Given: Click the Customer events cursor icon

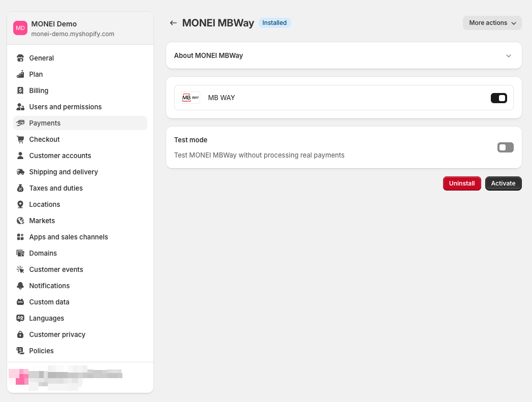Looking at the screenshot, I should click(x=20, y=270).
